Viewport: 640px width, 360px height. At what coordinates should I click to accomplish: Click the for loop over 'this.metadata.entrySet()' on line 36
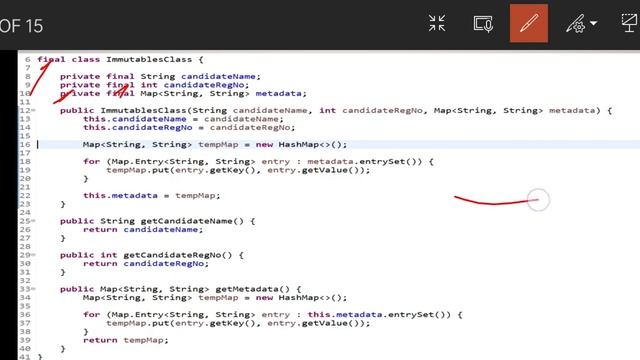click(x=273, y=314)
